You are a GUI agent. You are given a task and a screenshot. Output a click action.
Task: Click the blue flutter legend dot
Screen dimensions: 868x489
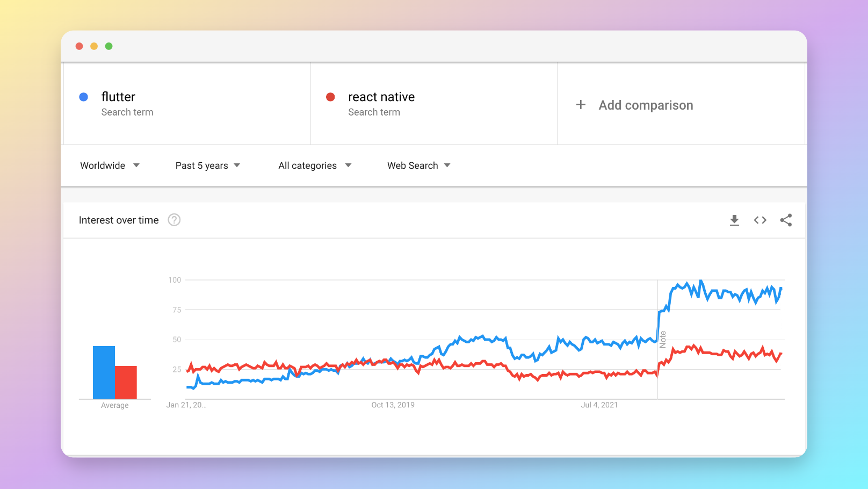point(84,97)
